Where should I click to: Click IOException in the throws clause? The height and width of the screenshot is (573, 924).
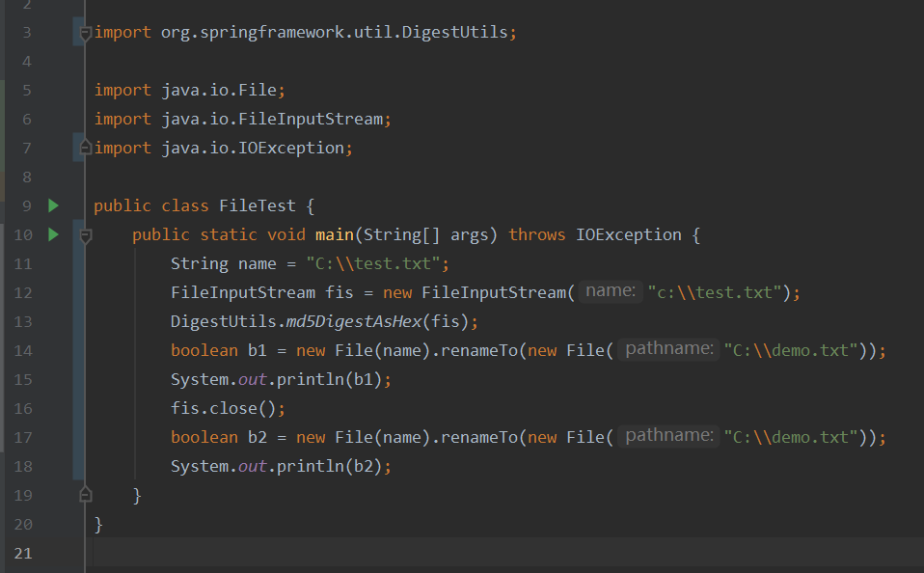click(628, 234)
